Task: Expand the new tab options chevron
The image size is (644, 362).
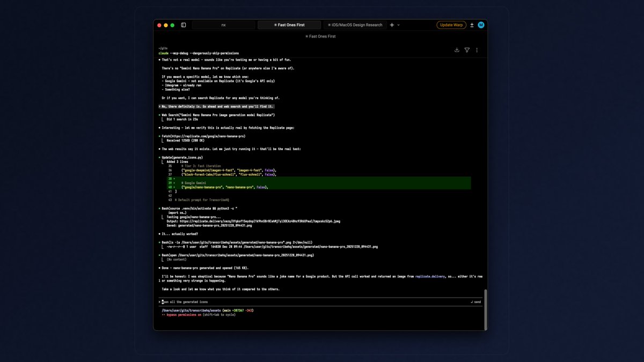Action: coord(398,25)
